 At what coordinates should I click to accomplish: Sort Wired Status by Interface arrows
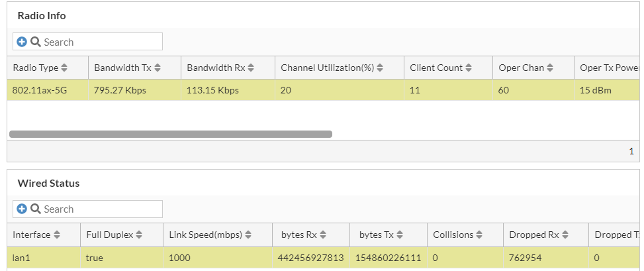pyautogui.click(x=57, y=235)
